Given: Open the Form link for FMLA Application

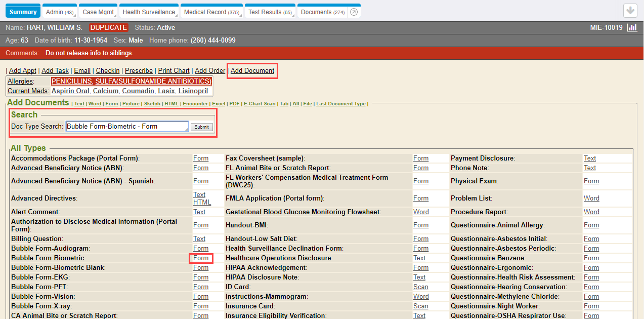Looking at the screenshot, I should coord(420,198).
